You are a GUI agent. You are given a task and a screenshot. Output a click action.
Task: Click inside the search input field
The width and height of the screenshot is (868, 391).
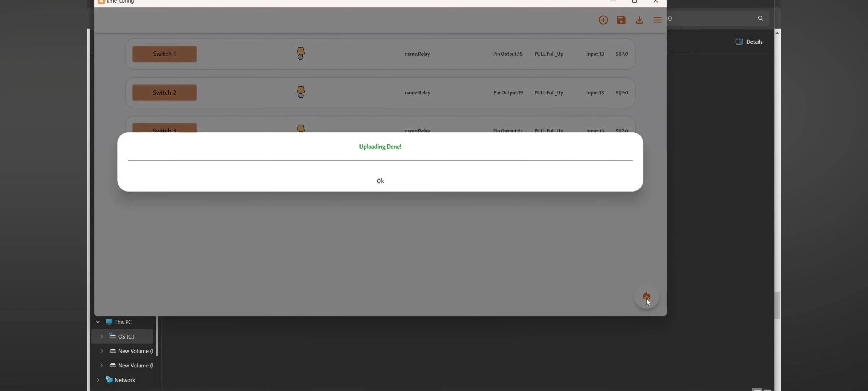(x=712, y=18)
